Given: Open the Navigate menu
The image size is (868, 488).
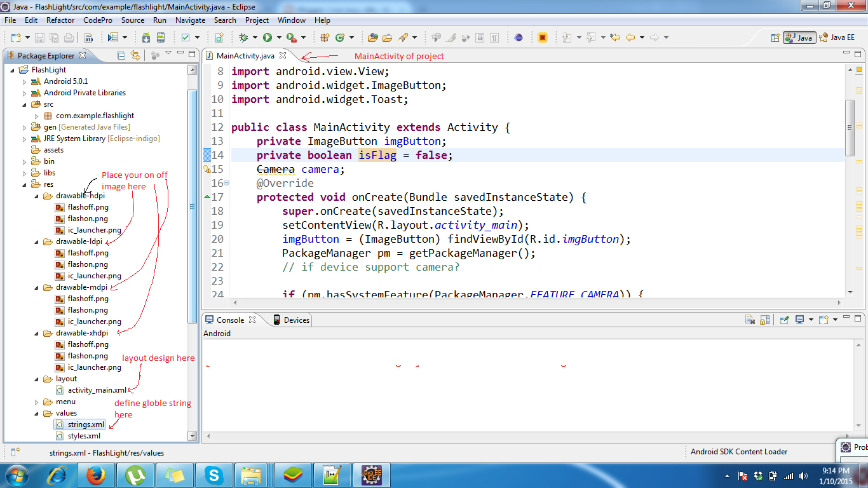Looking at the screenshot, I should [191, 20].
